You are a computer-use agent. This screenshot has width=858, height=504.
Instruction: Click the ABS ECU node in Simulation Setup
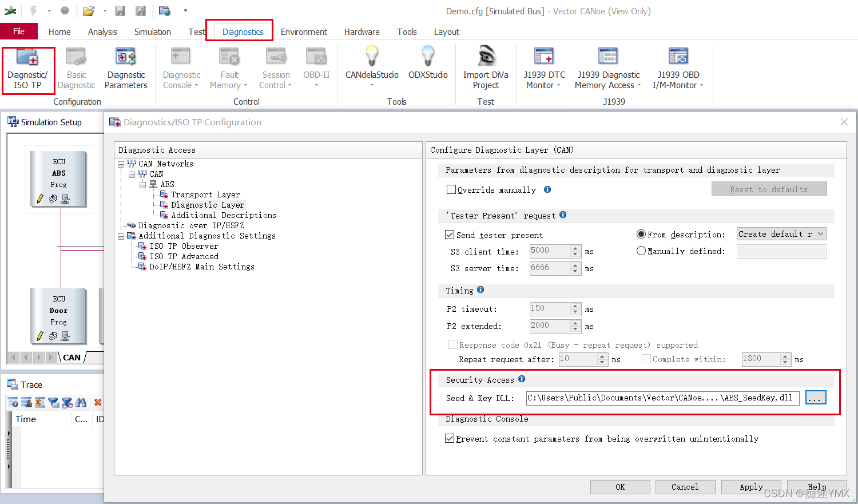pyautogui.click(x=58, y=178)
